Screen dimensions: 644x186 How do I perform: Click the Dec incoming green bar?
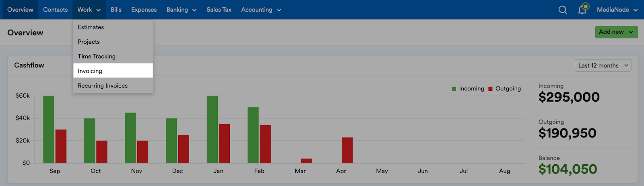[x=171, y=141]
